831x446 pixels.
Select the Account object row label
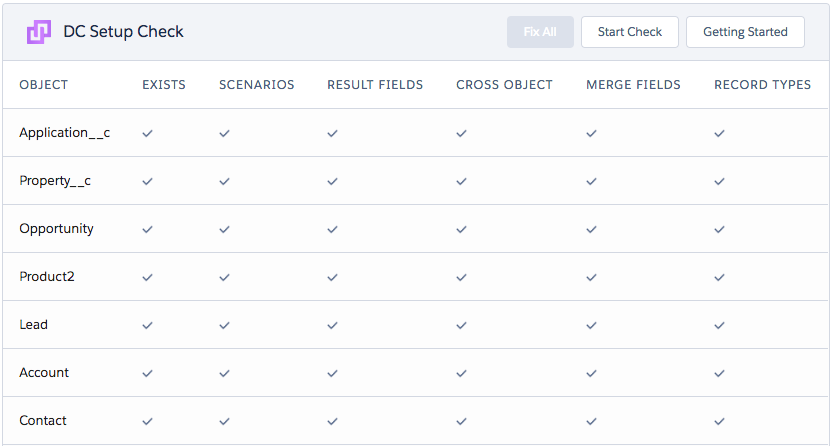coord(44,372)
